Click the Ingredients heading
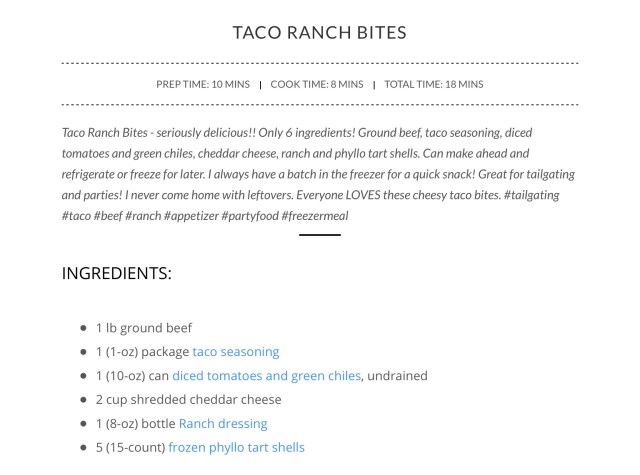 point(116,273)
